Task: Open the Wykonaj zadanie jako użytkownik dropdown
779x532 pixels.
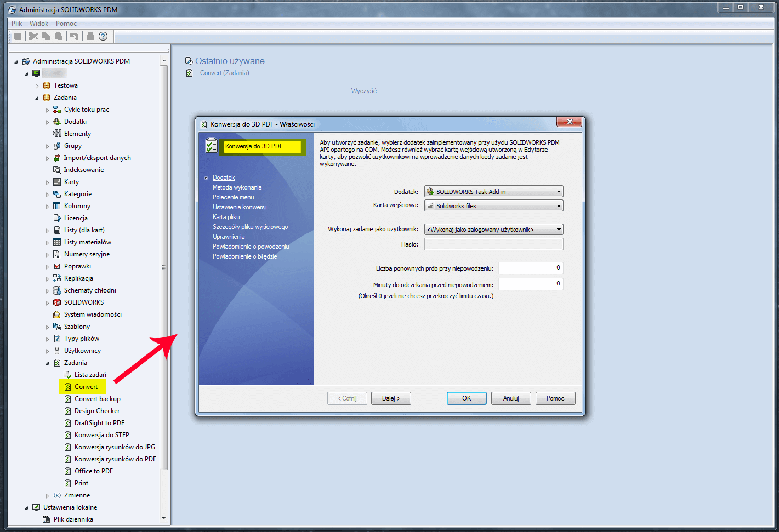Action: 493,230
